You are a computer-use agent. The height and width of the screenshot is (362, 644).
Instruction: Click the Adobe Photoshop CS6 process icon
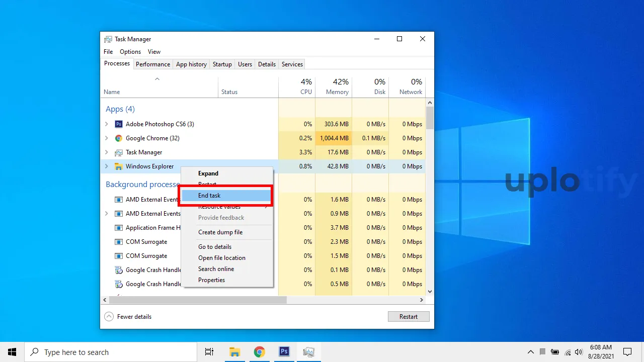point(119,124)
